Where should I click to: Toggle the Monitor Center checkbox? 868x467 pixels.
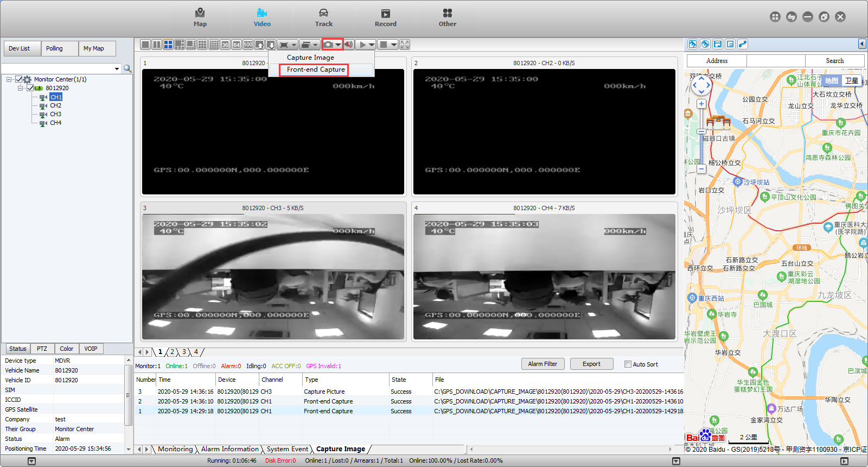(x=19, y=79)
